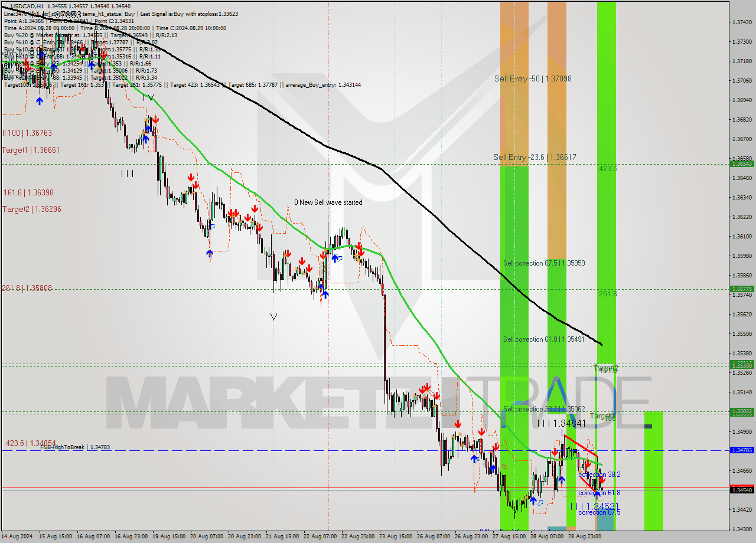Select the 'Target1 | 1.36661' label
Image resolution: width=756 pixels, height=543 pixels.
coord(31,151)
